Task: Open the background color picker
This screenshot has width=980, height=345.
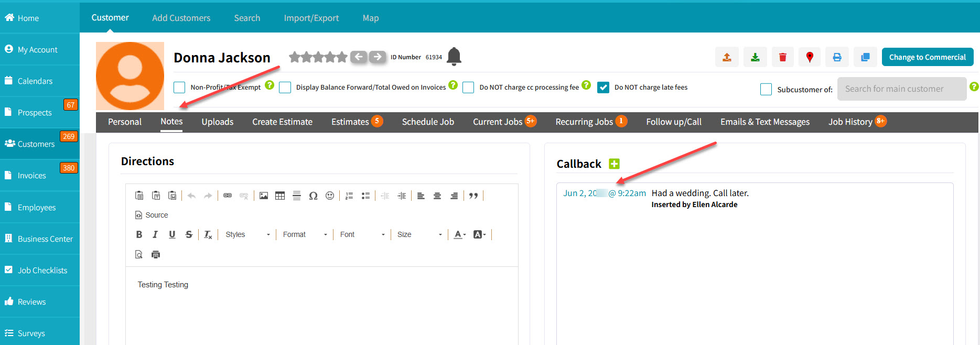Action: point(480,234)
